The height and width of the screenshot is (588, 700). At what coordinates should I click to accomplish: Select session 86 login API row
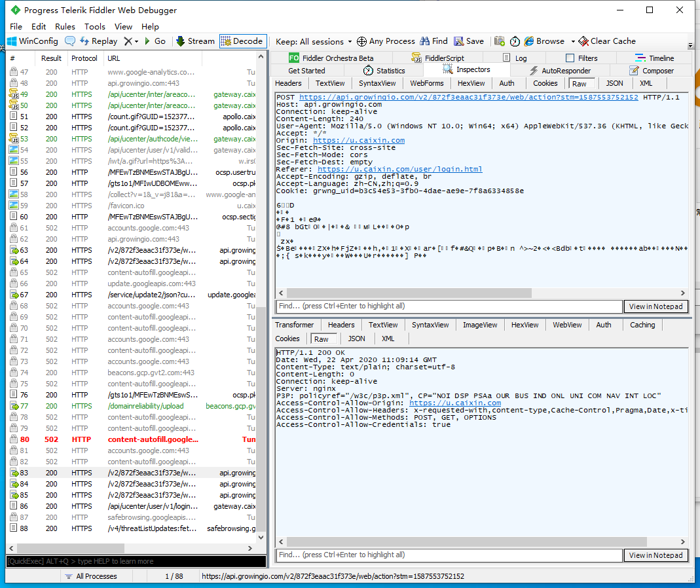click(x=132, y=506)
